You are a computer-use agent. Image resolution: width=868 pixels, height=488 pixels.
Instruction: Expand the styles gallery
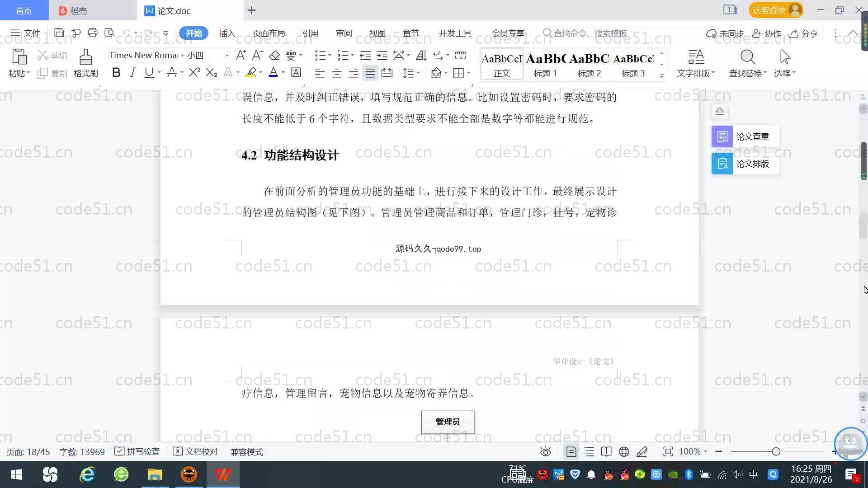tap(661, 76)
